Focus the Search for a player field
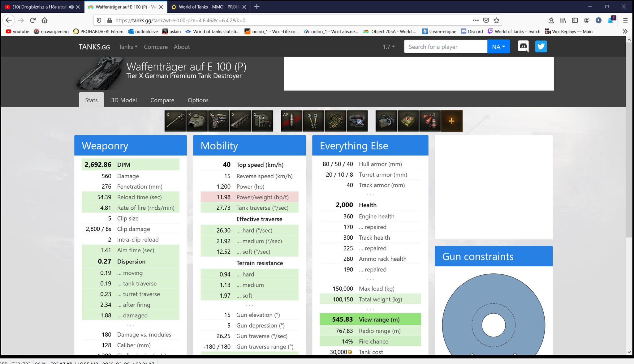This screenshot has width=634, height=364. click(x=445, y=47)
